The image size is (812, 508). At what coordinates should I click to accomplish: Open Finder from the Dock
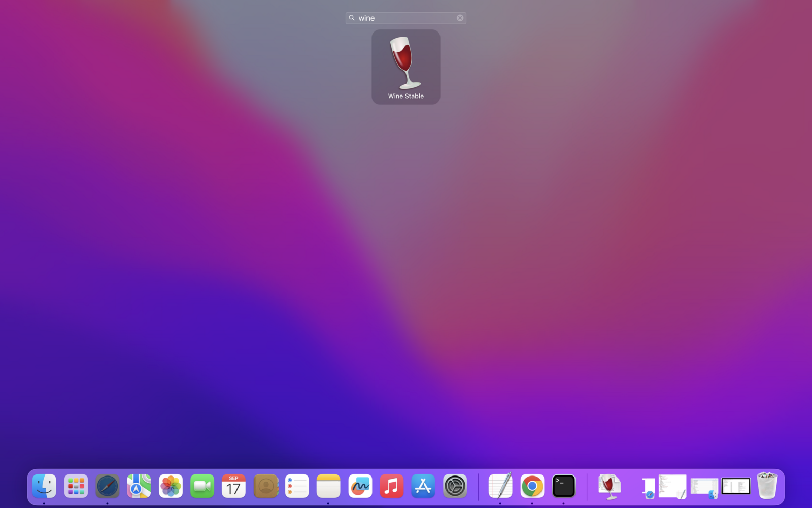click(x=44, y=486)
